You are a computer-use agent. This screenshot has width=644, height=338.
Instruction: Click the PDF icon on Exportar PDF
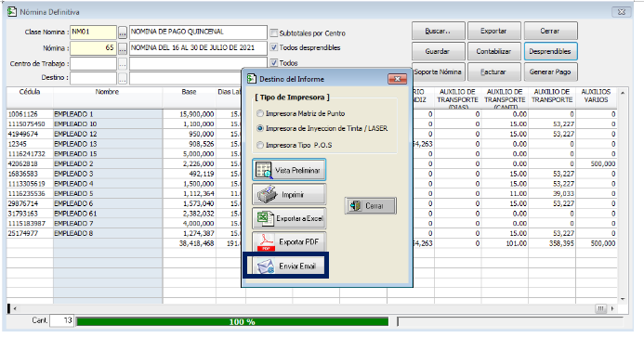[266, 242]
